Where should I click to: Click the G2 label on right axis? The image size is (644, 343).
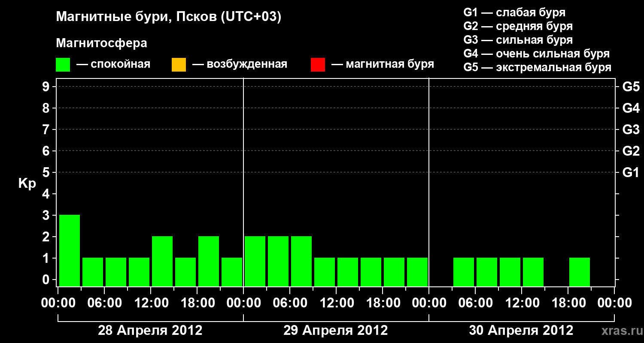(631, 151)
